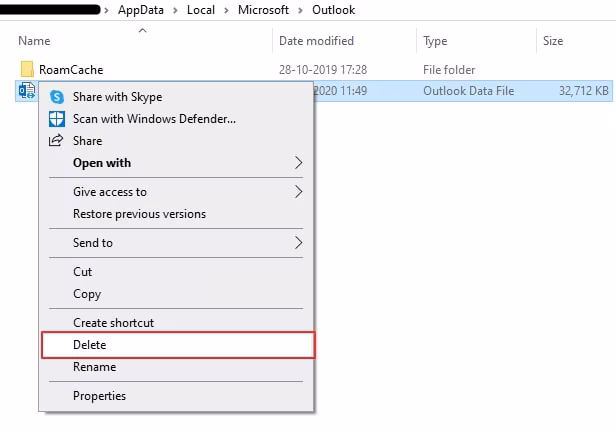This screenshot has width=616, height=432.
Task: Click the Type column header
Action: click(435, 41)
